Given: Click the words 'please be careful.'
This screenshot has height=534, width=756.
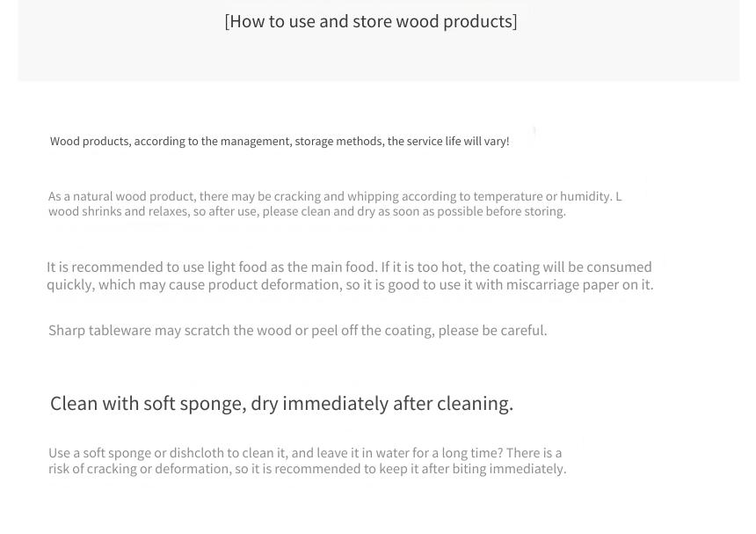Looking at the screenshot, I should (x=492, y=331).
